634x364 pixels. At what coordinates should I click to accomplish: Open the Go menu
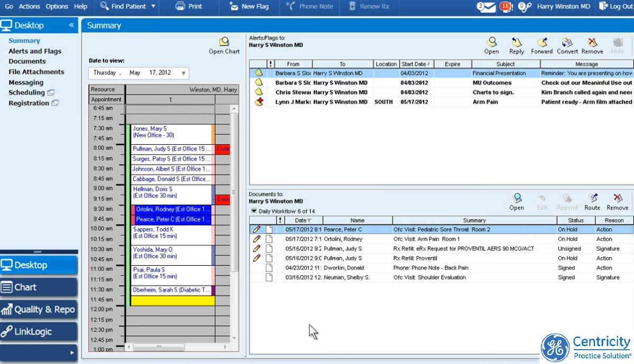click(x=9, y=6)
